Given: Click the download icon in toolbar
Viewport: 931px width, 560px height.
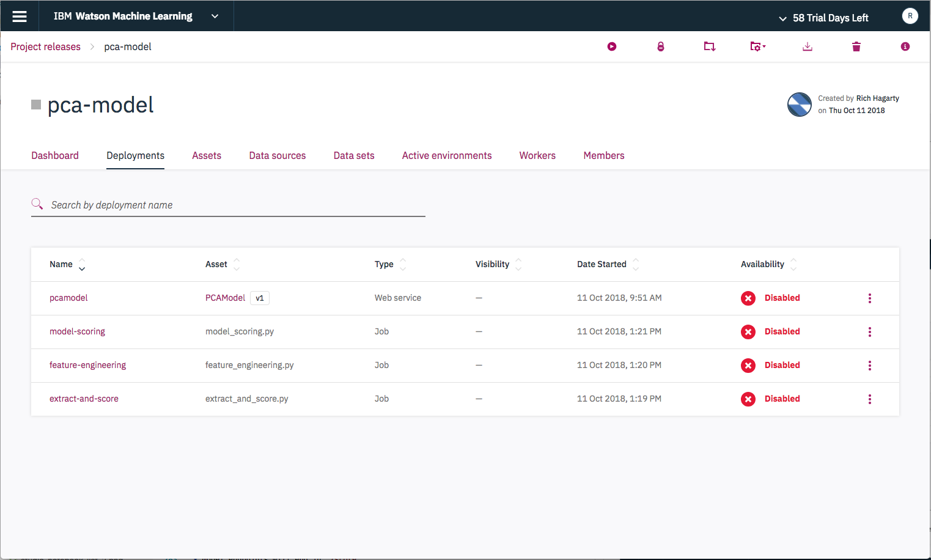Looking at the screenshot, I should click(x=808, y=46).
